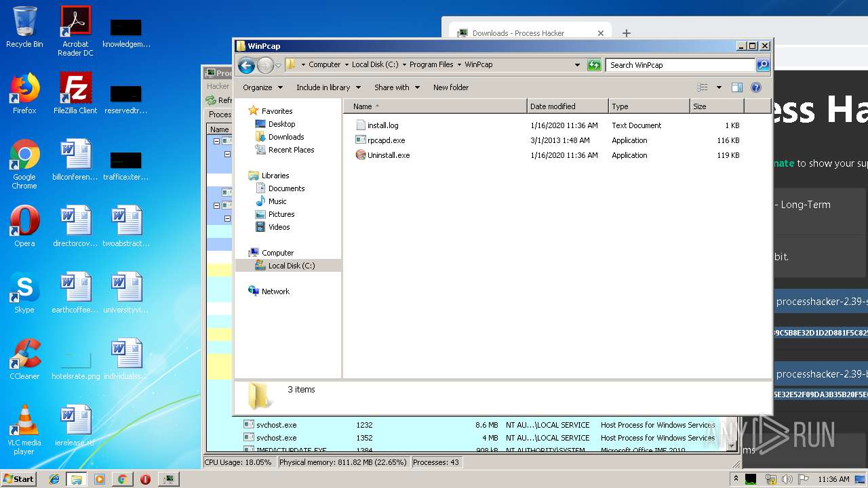The image size is (868, 488).
Task: Click the Explorer Forward arrow button
Action: point(265,65)
